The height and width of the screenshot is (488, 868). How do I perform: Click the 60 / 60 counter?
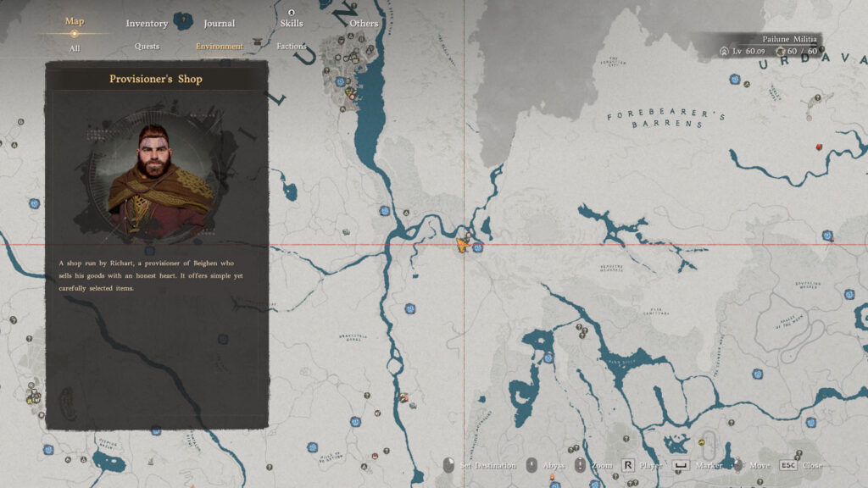tap(802, 51)
